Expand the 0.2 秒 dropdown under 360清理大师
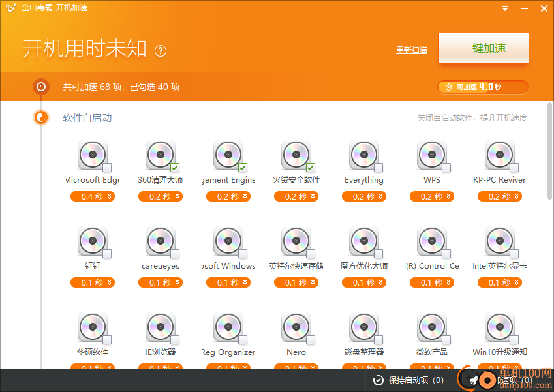Image resolution: width=554 pixels, height=392 pixels. click(x=161, y=196)
